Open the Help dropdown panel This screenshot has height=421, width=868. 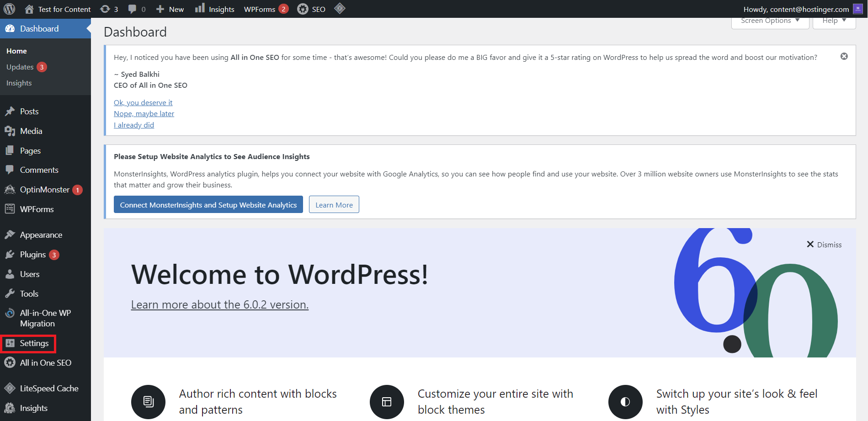[833, 20]
